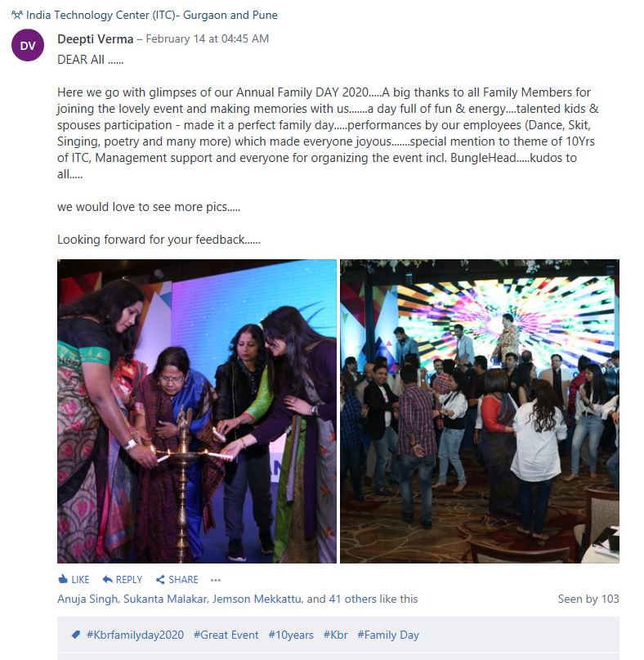Click the group people icon beside India Technology Center
This screenshot has width=644, height=660.
(17, 16)
